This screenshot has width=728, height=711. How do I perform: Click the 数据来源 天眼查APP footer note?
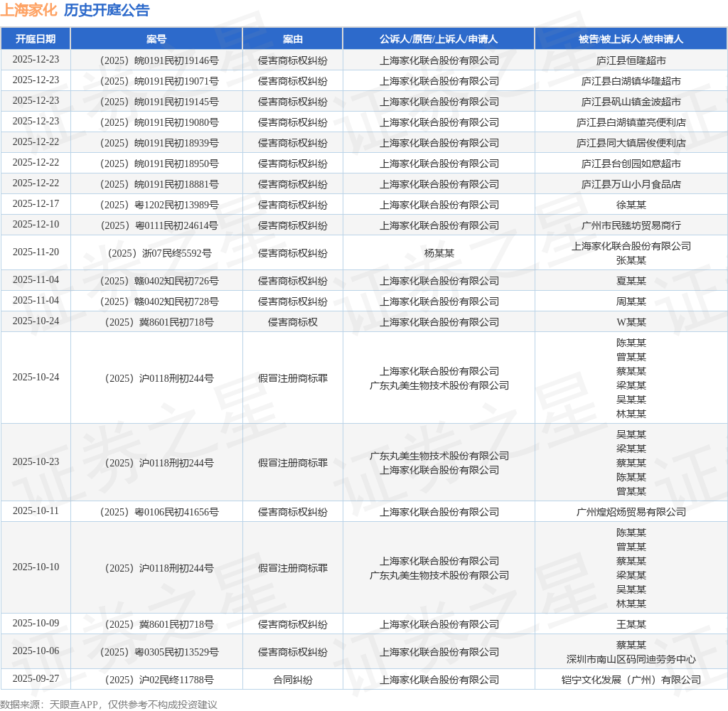point(109,705)
